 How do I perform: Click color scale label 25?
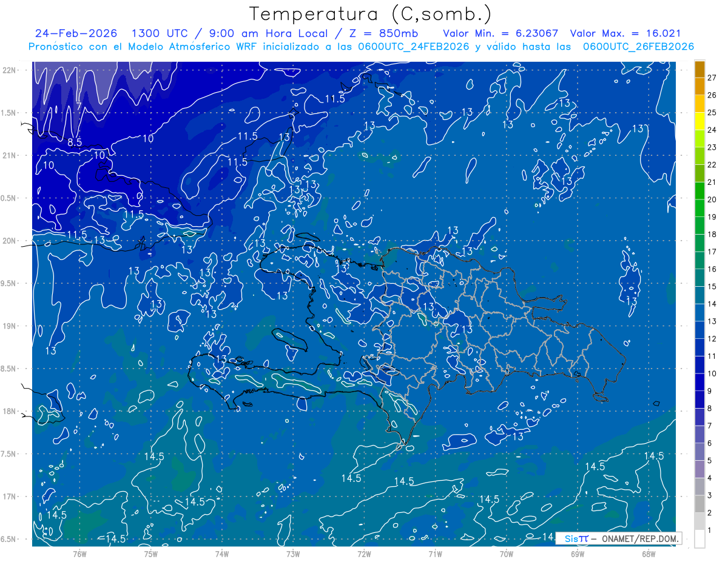click(712, 112)
